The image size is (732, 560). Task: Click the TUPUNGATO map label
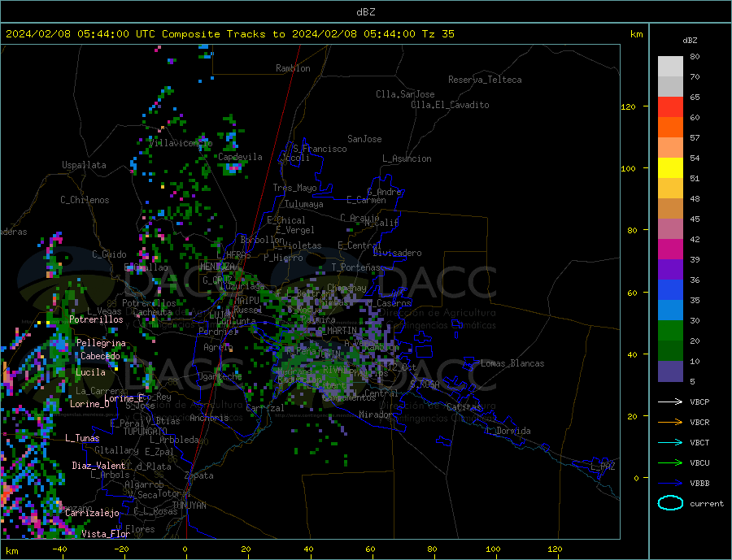click(x=145, y=432)
